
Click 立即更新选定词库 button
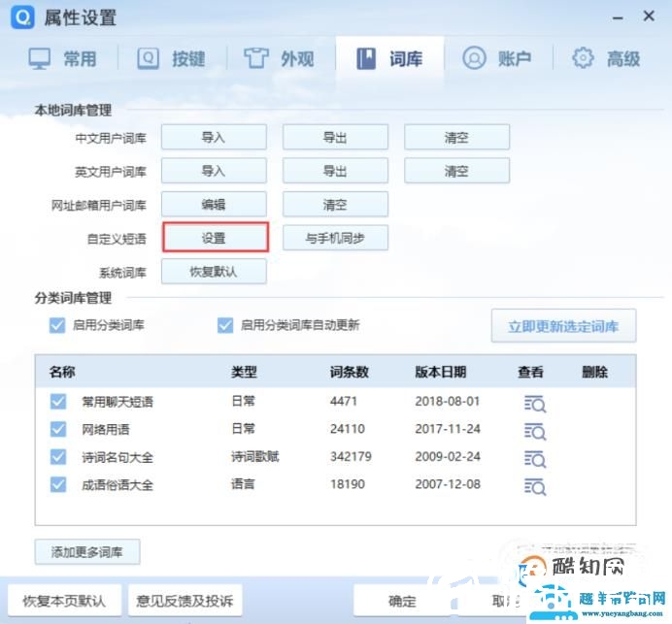[563, 326]
